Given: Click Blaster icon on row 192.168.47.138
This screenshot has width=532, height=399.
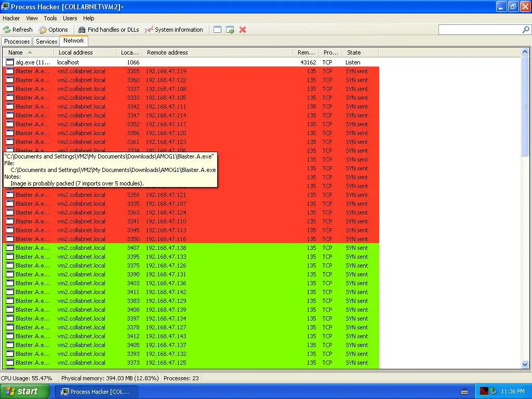Looking at the screenshot, I should pyautogui.click(x=10, y=247).
